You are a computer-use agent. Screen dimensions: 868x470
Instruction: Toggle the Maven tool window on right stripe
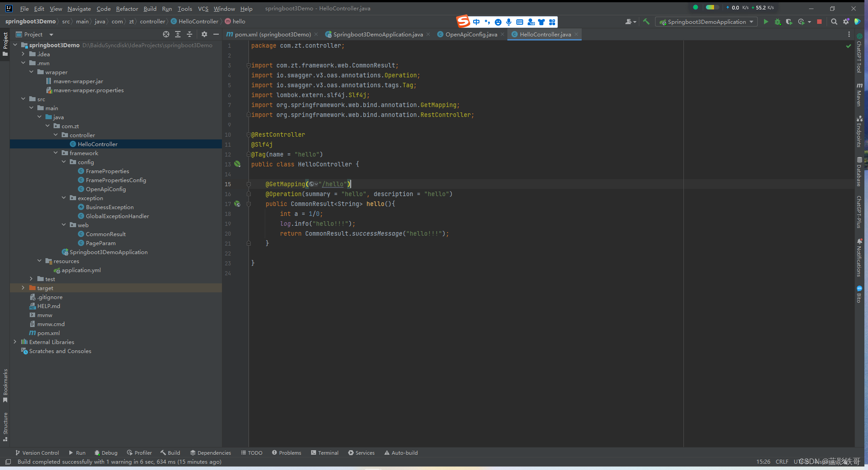[x=859, y=94]
